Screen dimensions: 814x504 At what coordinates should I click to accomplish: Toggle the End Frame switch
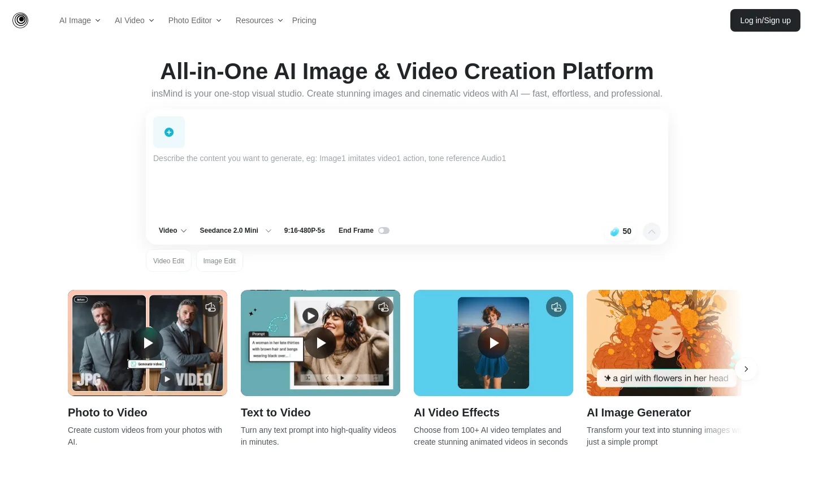(x=384, y=231)
